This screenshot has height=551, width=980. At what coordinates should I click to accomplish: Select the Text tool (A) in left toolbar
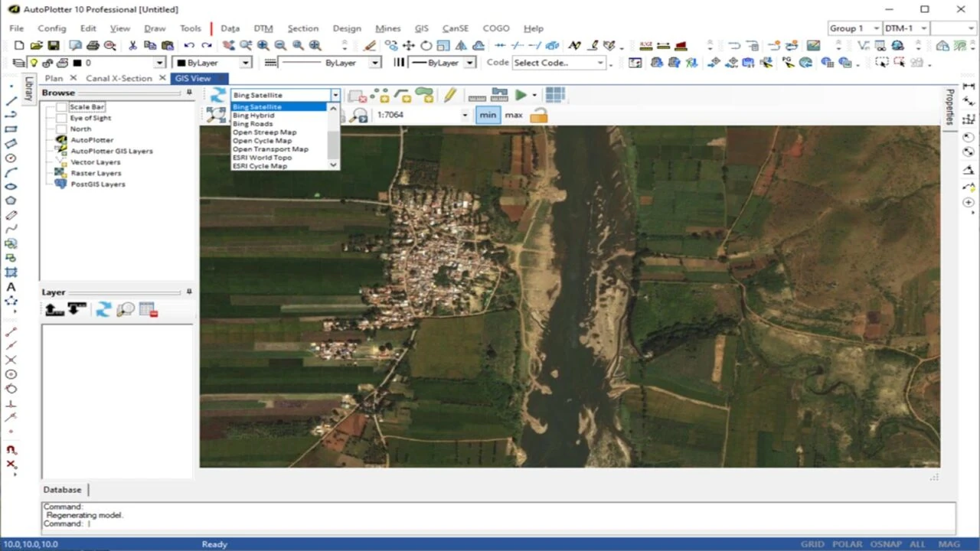11,287
